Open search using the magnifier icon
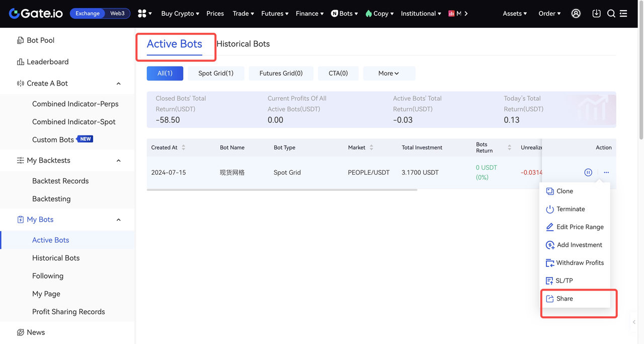 click(611, 14)
